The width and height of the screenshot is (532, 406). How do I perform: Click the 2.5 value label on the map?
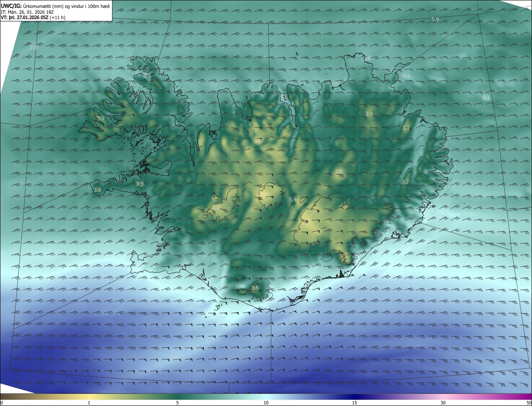click(339, 172)
